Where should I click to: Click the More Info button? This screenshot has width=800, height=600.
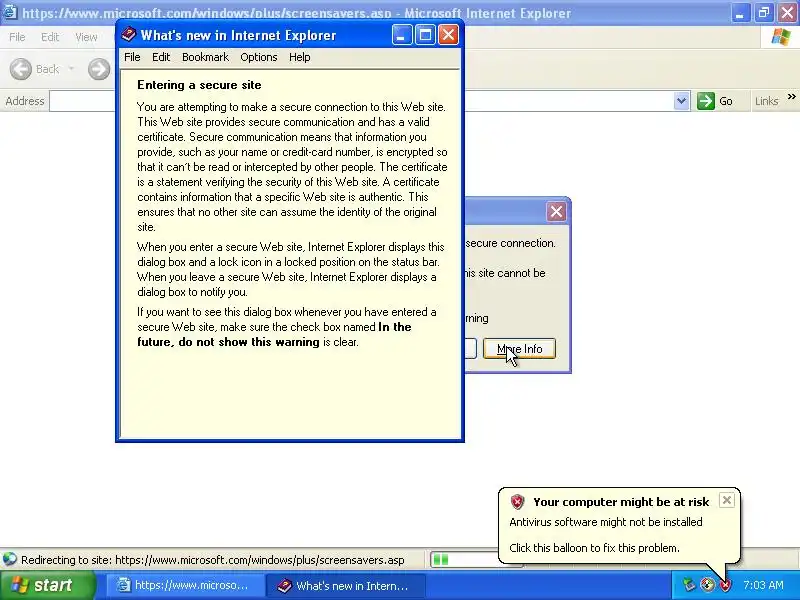[519, 348]
